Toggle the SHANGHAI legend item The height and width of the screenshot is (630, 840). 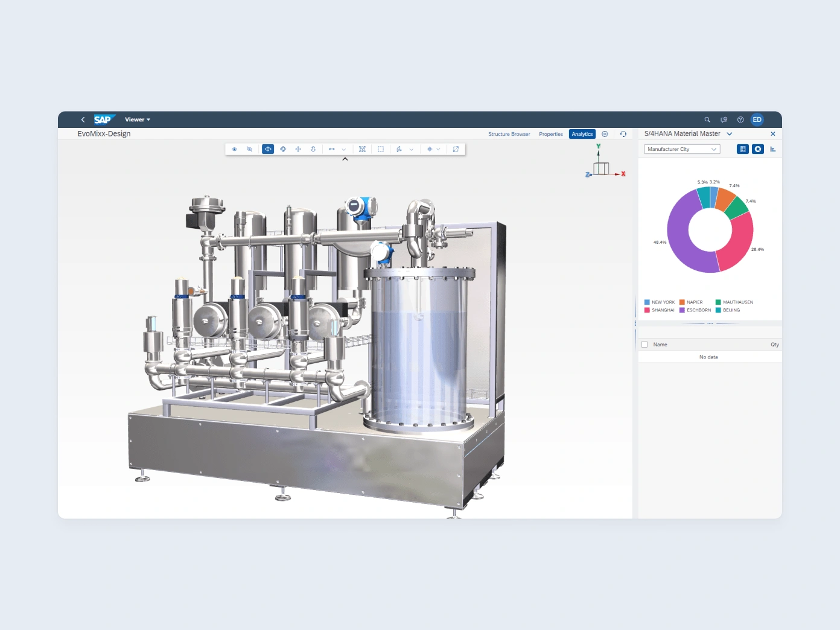pyautogui.click(x=660, y=310)
